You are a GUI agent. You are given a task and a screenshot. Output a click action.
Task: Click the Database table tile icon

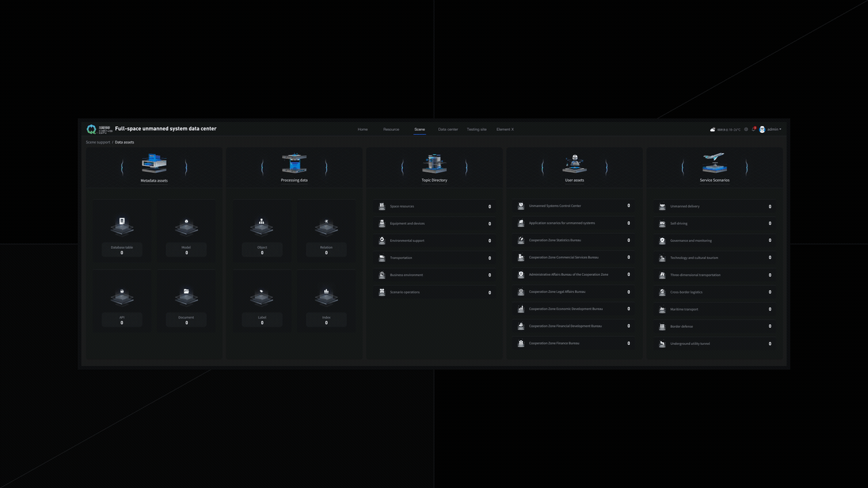122,225
